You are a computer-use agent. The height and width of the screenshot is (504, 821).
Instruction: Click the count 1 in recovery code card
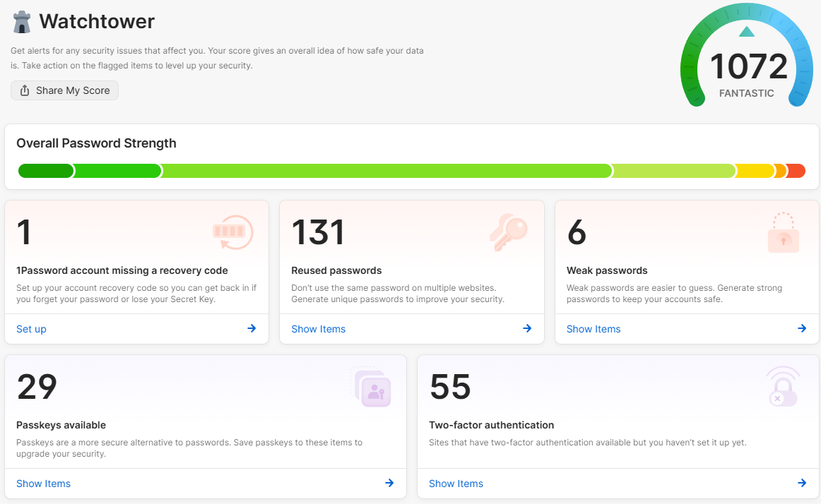click(x=24, y=232)
